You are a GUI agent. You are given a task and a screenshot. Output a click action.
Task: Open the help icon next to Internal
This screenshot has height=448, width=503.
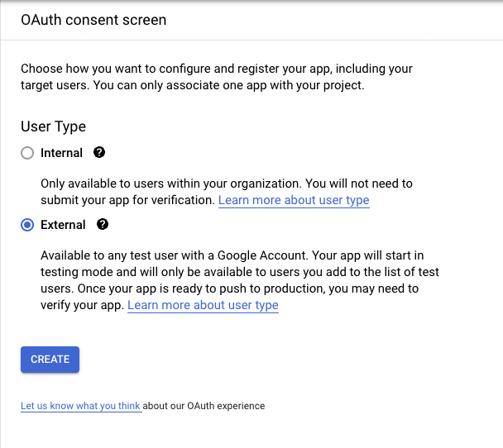99,152
